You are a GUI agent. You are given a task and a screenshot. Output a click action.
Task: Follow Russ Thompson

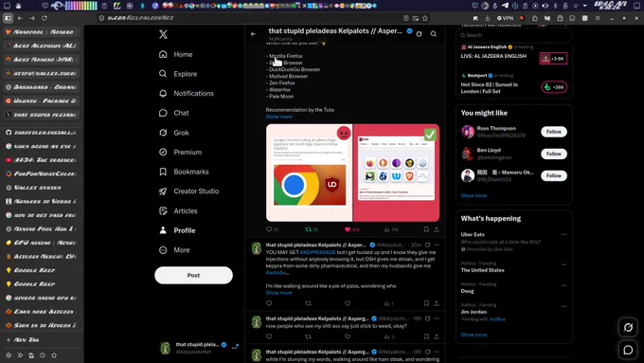[554, 132]
